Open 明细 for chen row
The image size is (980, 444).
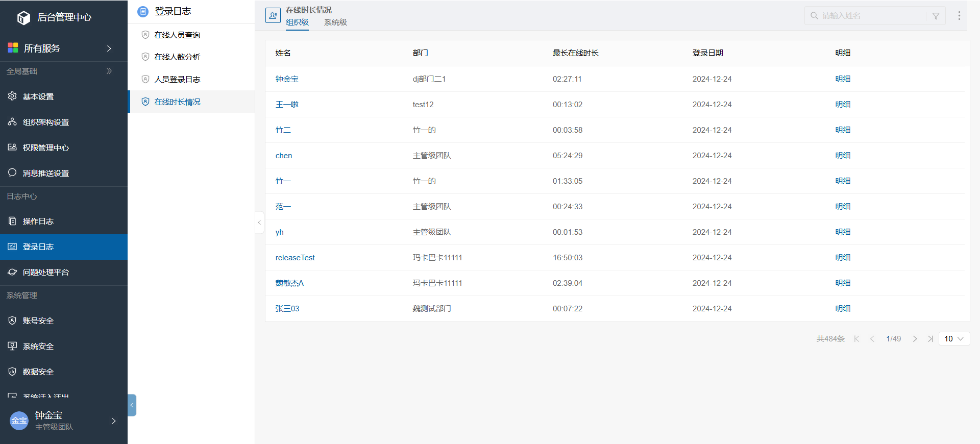point(843,156)
